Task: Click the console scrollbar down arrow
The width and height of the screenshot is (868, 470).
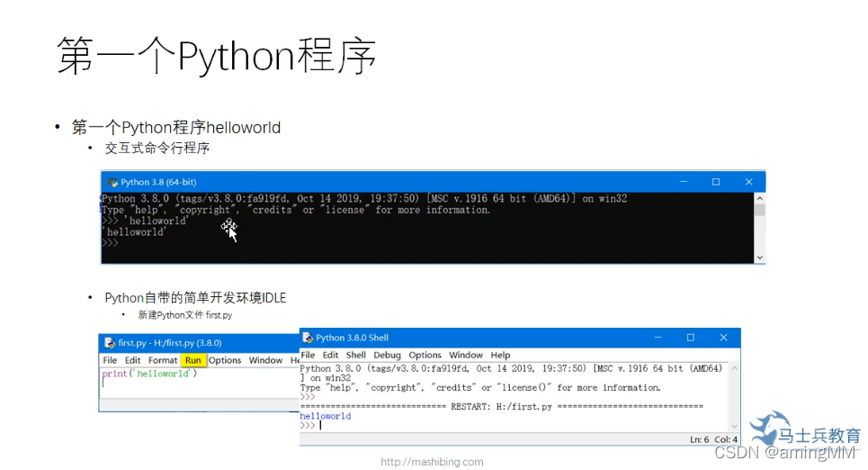Action: pos(759,258)
